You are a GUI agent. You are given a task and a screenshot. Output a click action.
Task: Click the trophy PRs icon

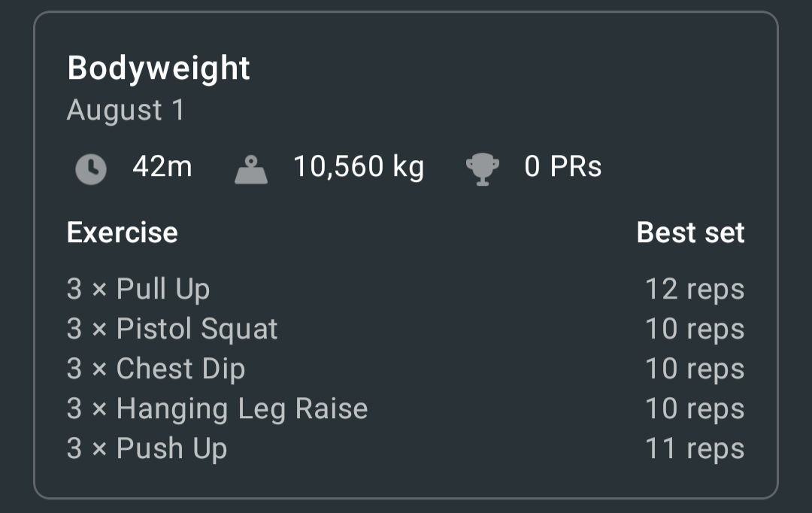483,169
